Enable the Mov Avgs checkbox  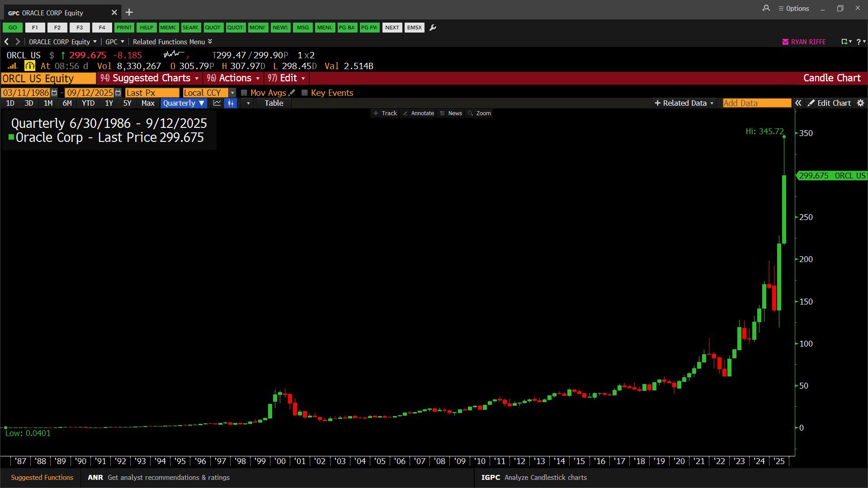244,93
